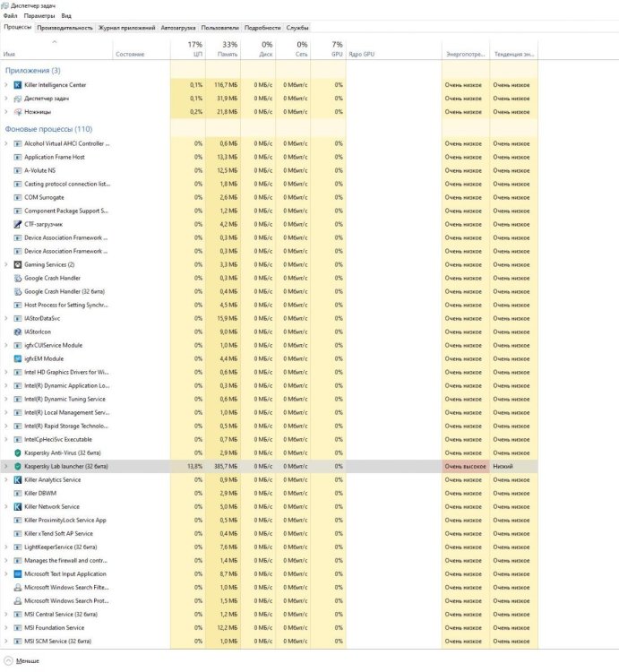Sort by the Ядро GPU column header
Viewport: 619px width, 672px height.
pos(394,49)
